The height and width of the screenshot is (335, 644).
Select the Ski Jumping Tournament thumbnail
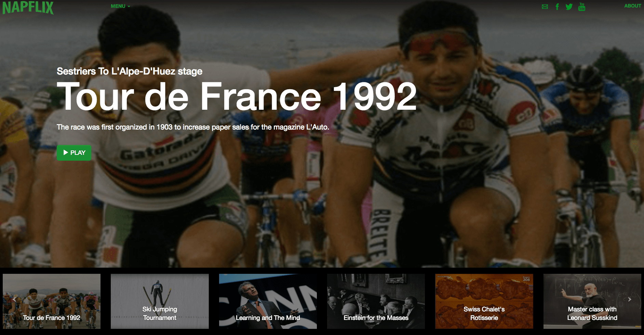pos(160,301)
